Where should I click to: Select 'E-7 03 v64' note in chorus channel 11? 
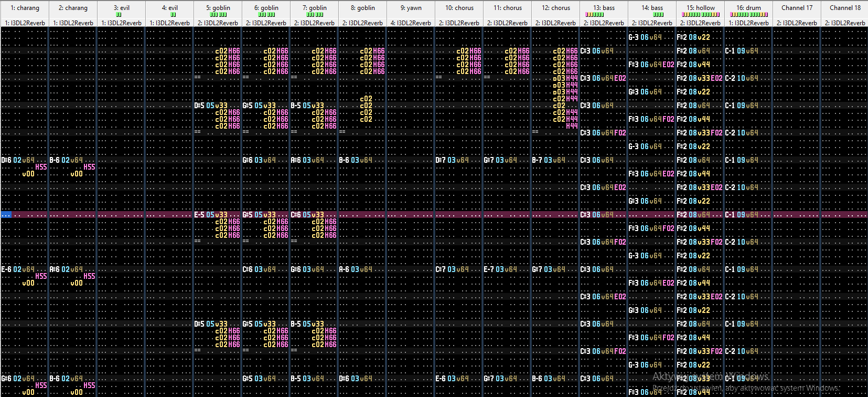[500, 269]
